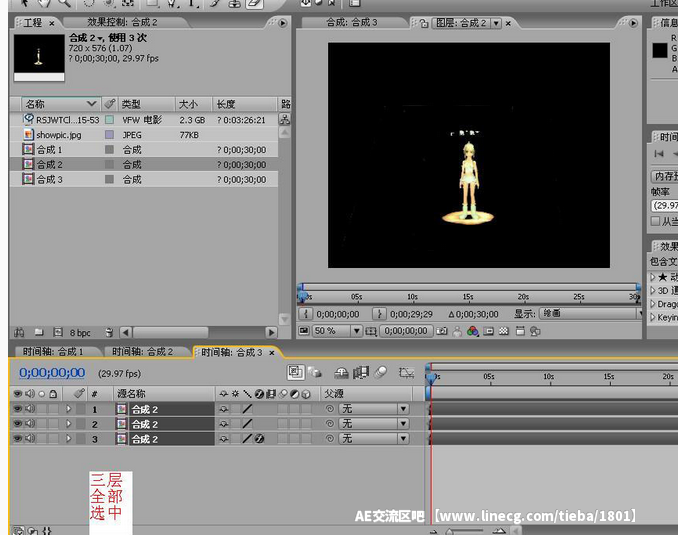
Task: Toggle the shy layers timeline switch icon
Action: (341, 372)
